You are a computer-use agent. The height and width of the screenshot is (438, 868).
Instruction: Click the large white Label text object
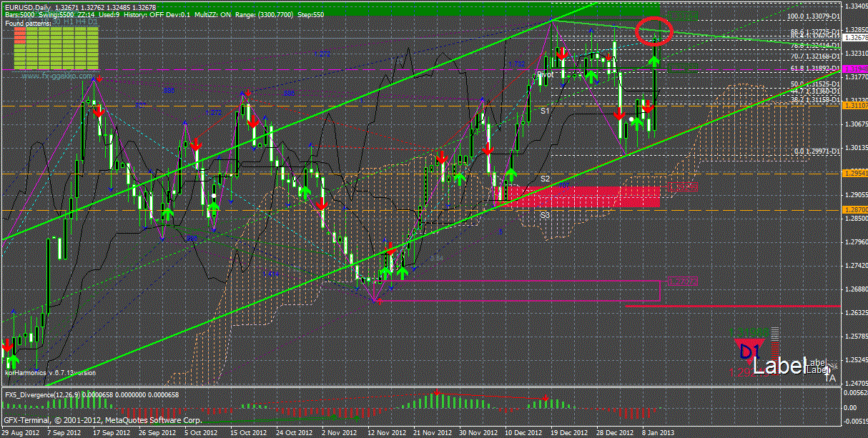click(780, 367)
